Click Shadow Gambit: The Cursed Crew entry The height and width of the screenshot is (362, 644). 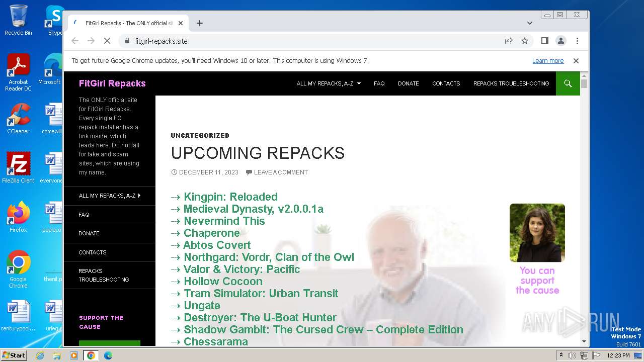coord(324,329)
